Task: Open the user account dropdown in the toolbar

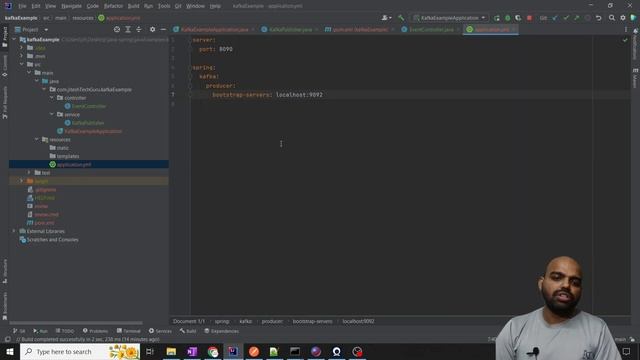Action: pyautogui.click(x=386, y=18)
